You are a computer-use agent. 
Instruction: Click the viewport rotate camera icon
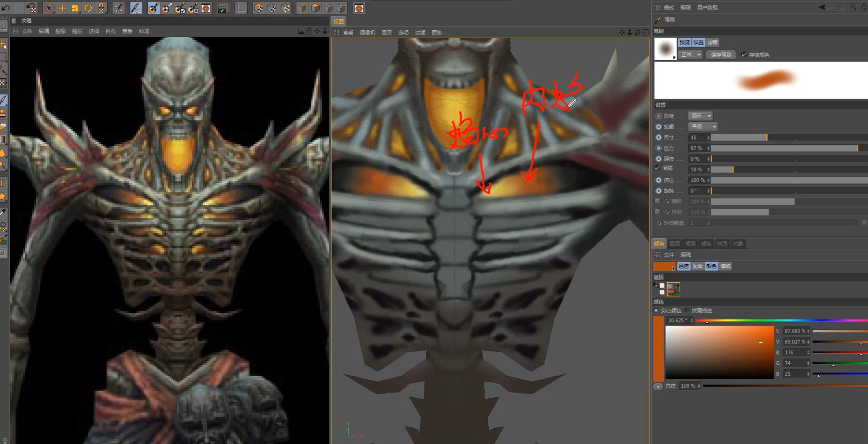pos(637,32)
